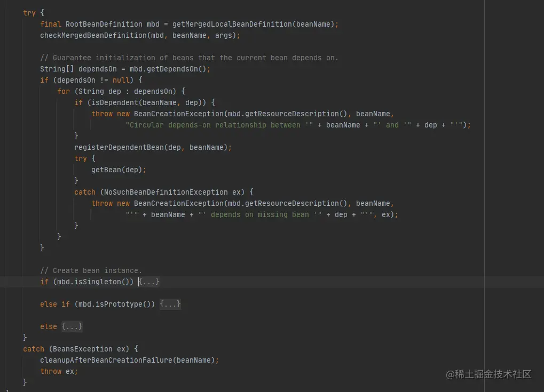This screenshot has width=544, height=392.
Task: Click the 'Guarantee initialization of beans' comment
Action: (189, 58)
